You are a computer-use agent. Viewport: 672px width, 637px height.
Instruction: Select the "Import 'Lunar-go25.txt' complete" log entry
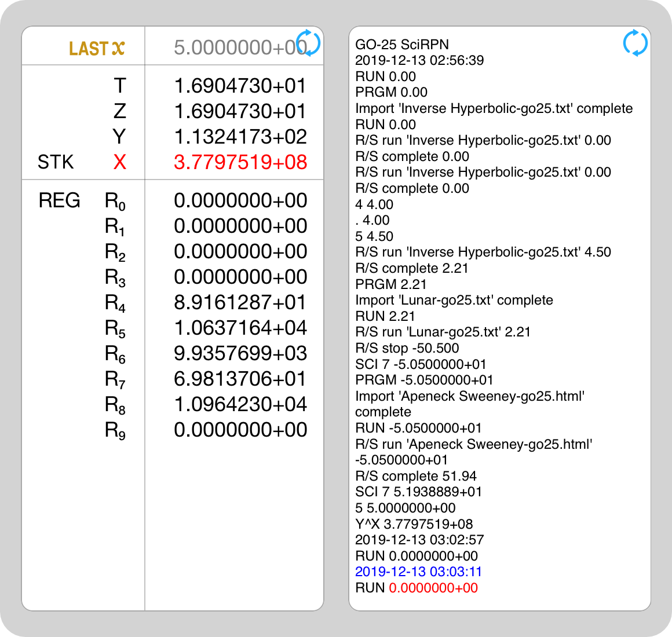click(454, 300)
